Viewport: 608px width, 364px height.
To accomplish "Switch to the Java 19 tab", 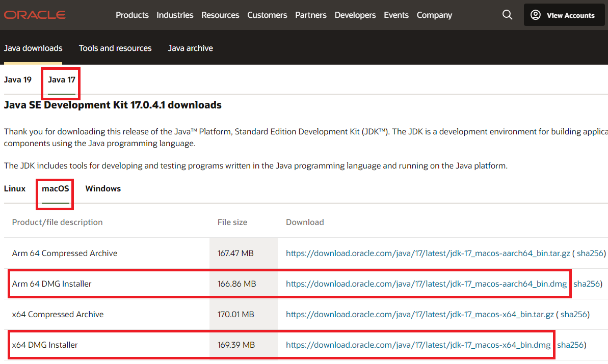I will tap(18, 80).
